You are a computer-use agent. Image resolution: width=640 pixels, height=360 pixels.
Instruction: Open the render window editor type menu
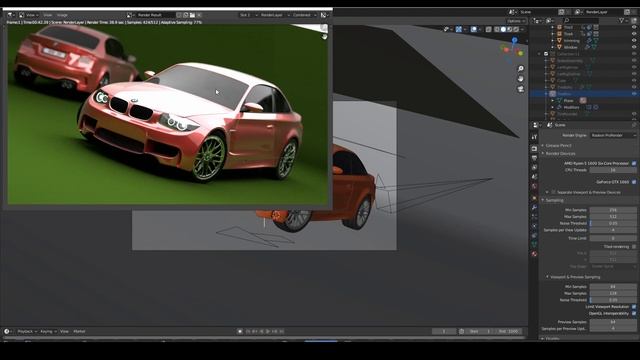[10, 15]
